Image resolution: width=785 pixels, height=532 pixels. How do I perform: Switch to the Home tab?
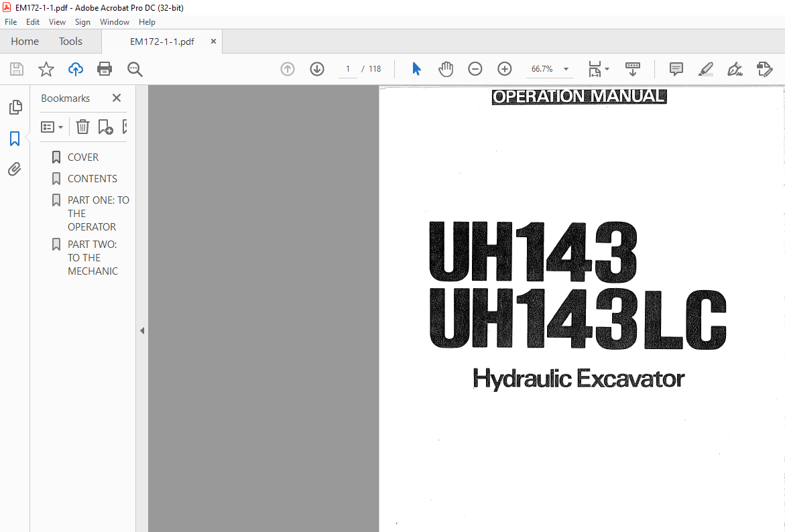[25, 42]
